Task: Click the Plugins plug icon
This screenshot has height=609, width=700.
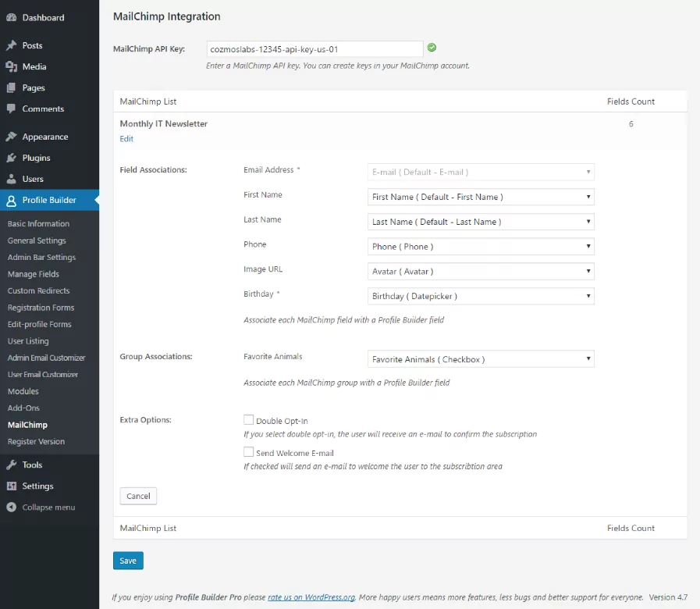Action: (x=12, y=158)
